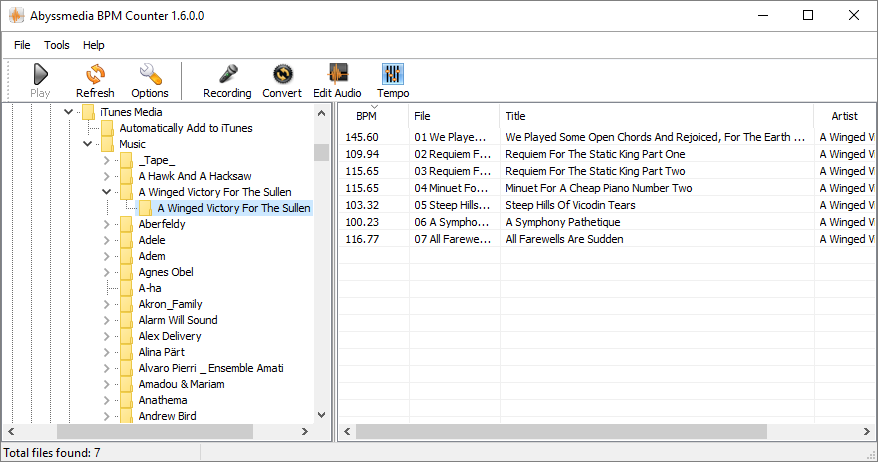
Task: Expand the _Tape_ folder node
Action: pyautogui.click(x=106, y=160)
